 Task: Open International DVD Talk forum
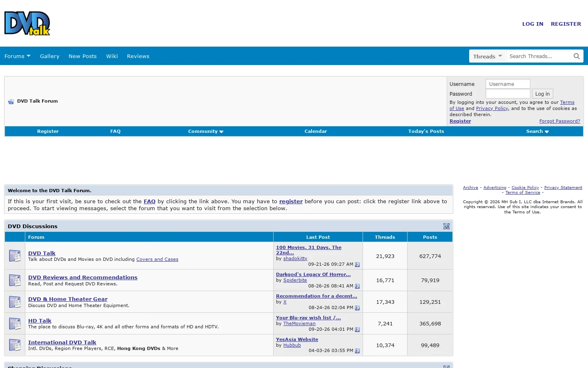pyautogui.click(x=62, y=342)
